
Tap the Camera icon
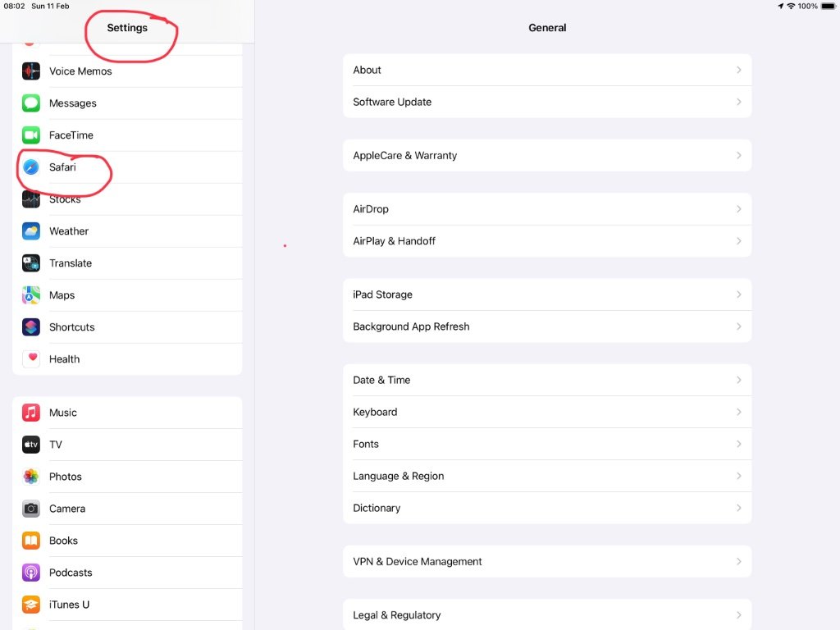(31, 509)
